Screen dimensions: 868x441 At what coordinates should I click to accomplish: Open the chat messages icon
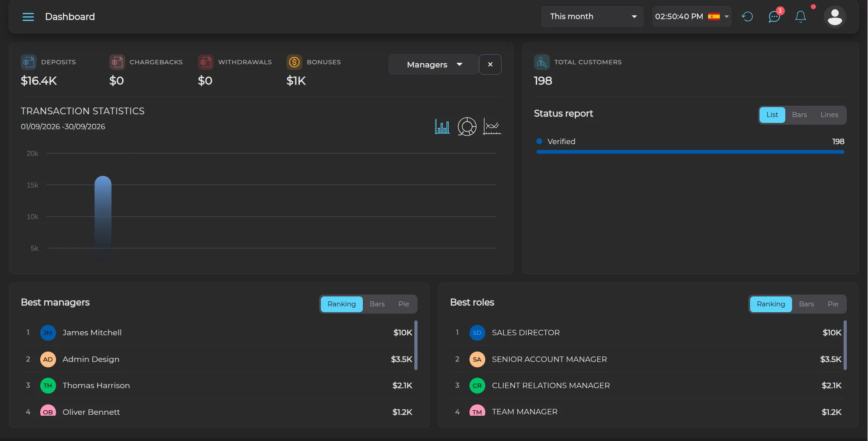(774, 17)
